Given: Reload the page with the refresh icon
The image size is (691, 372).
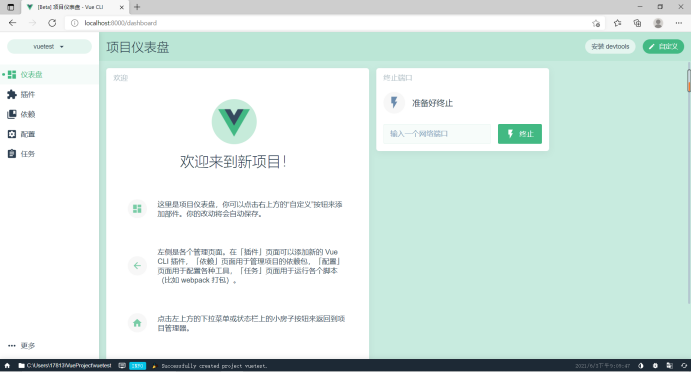Looking at the screenshot, I should click(52, 23).
